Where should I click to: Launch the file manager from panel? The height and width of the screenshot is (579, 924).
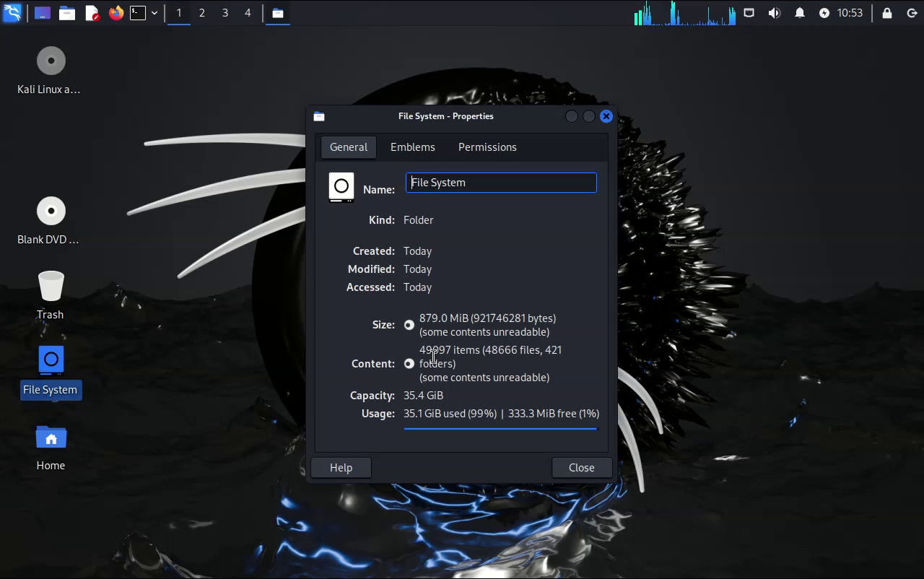point(67,13)
